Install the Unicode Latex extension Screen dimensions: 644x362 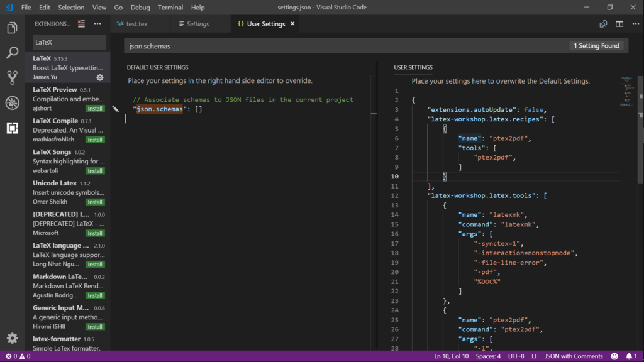coord(95,202)
